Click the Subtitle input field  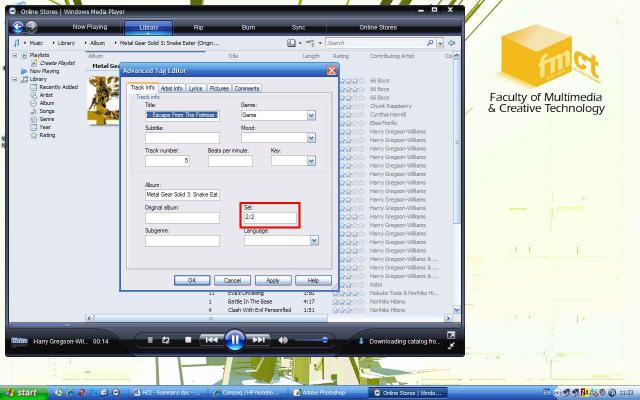[182, 138]
